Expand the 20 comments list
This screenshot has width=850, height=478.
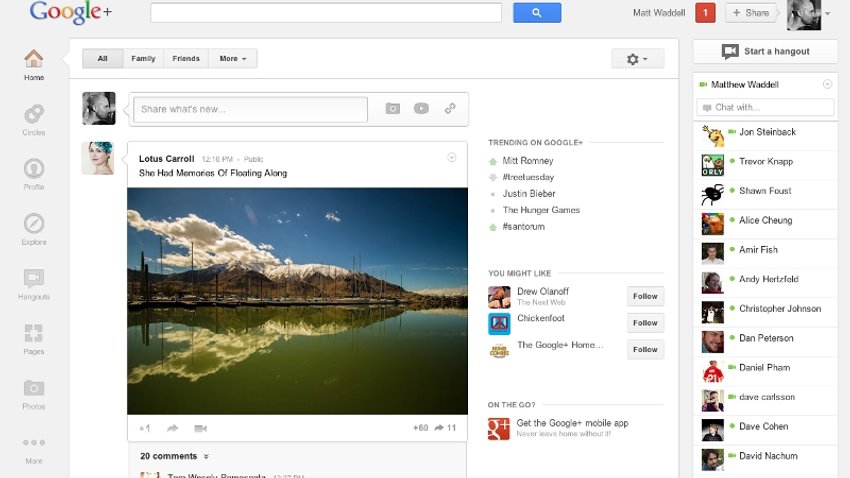point(174,456)
